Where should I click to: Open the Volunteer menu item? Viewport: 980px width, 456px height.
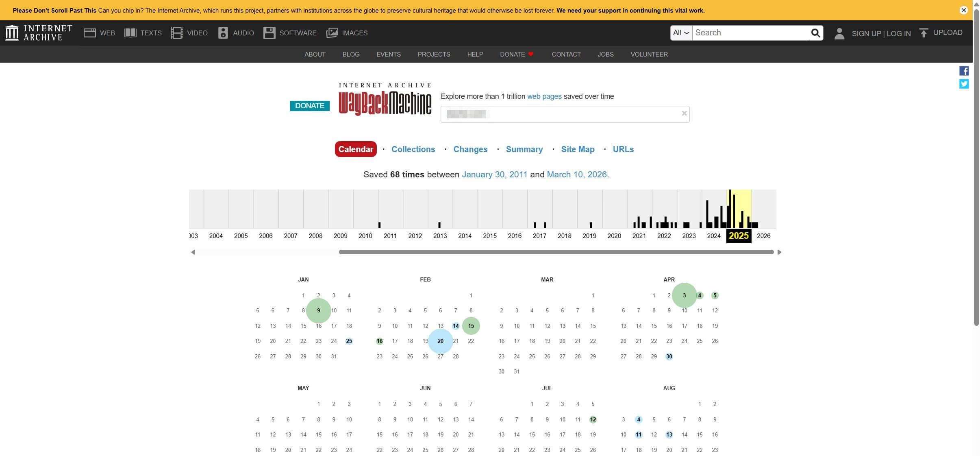(x=649, y=55)
